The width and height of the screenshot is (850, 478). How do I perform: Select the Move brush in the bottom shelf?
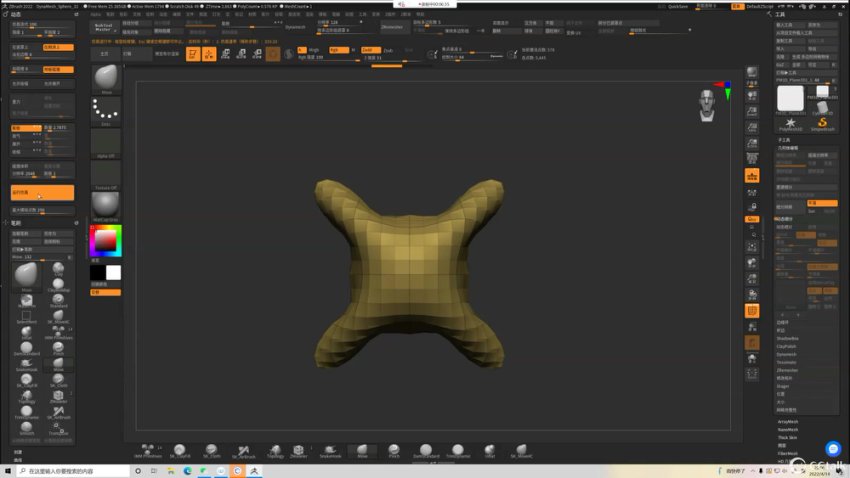[362, 451]
